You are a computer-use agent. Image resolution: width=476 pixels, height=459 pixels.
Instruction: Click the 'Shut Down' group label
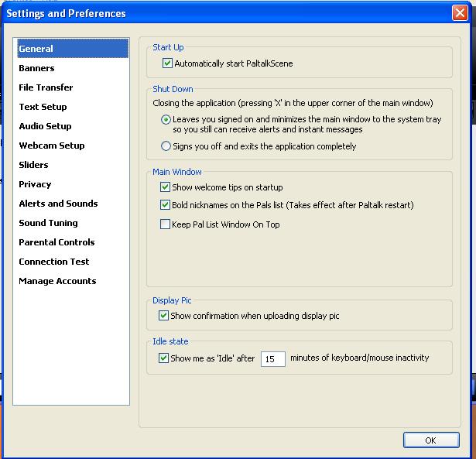(x=173, y=89)
